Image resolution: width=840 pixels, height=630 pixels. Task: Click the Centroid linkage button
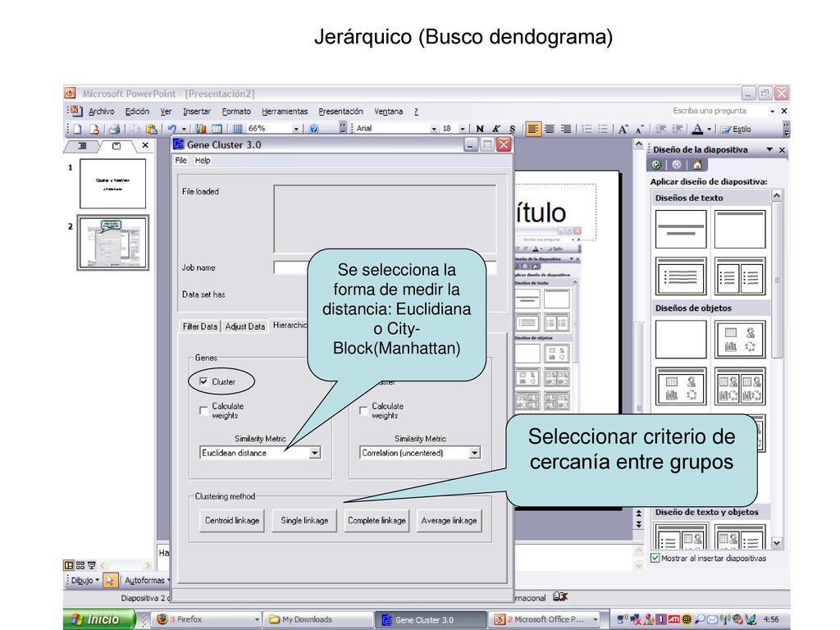pos(232,521)
